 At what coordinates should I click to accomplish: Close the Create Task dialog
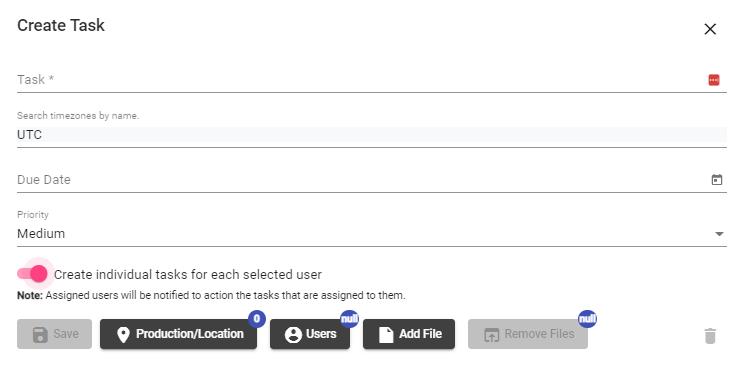[710, 29]
